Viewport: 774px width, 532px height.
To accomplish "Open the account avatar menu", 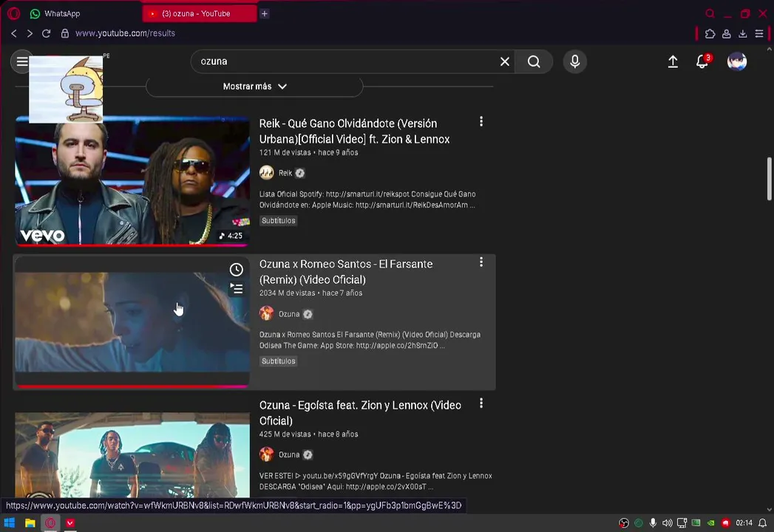I will click(x=736, y=61).
